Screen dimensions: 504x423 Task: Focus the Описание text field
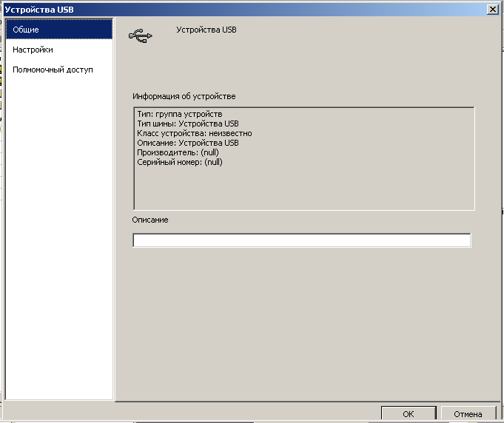pos(301,240)
